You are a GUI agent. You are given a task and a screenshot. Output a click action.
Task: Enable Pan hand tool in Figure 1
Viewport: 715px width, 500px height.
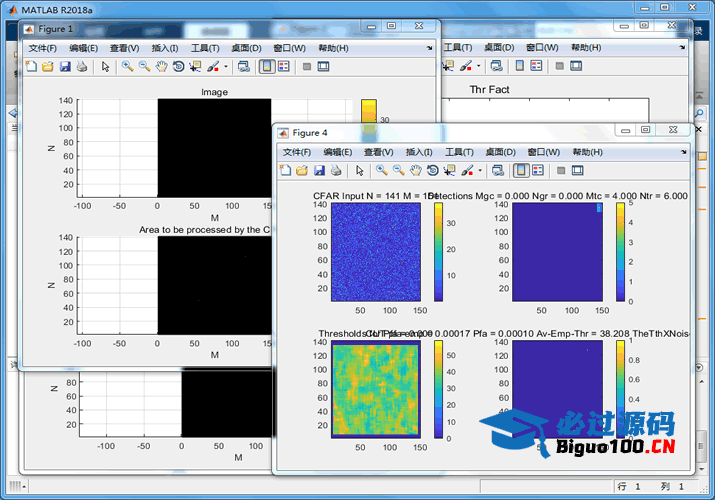pyautogui.click(x=161, y=67)
